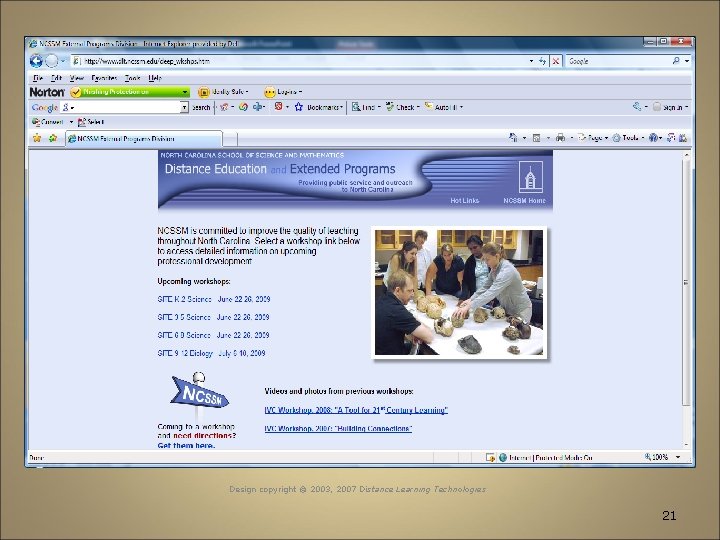This screenshot has width=720, height=540.
Task: Open the Tools gear menu in command bar
Action: point(628,137)
